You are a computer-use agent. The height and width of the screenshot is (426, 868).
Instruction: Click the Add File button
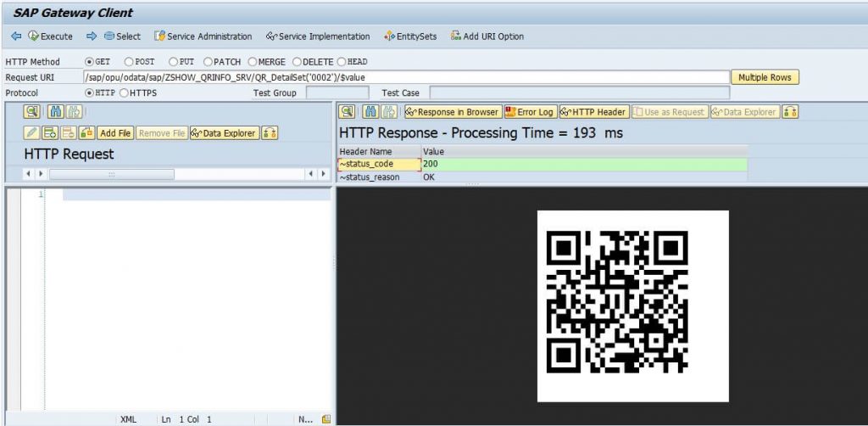click(115, 133)
